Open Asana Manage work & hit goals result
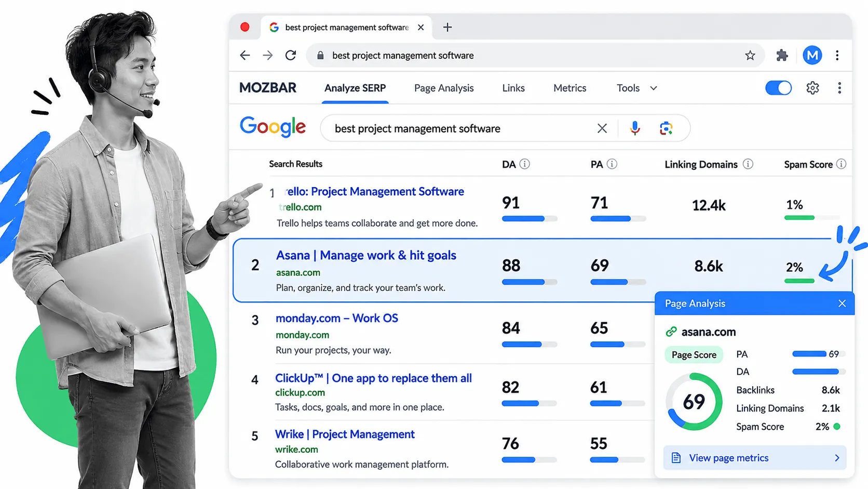The width and height of the screenshot is (868, 489). [x=366, y=256]
